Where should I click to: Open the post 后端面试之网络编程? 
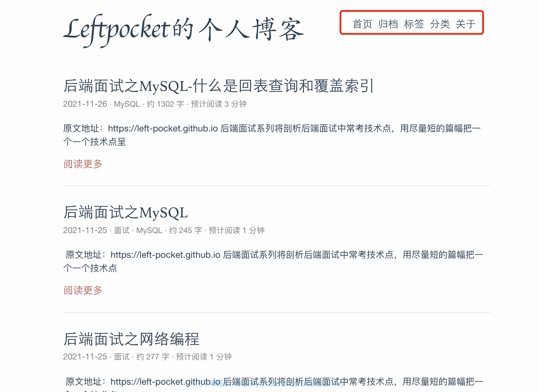131,339
